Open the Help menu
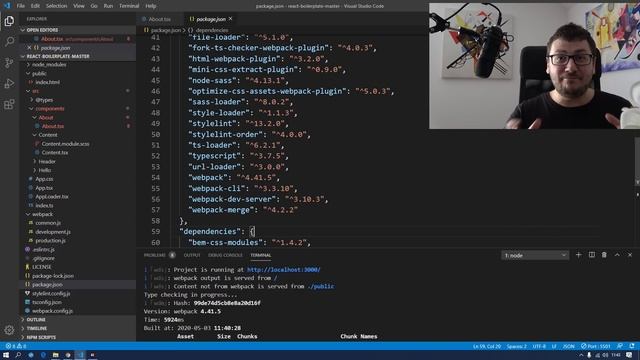The height and width of the screenshot is (360, 640). point(151,6)
